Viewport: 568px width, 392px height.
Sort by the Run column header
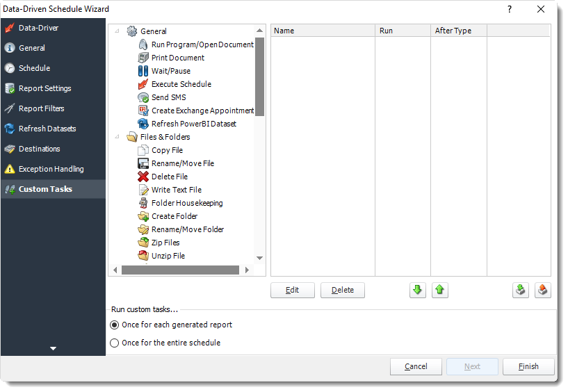[x=403, y=31]
